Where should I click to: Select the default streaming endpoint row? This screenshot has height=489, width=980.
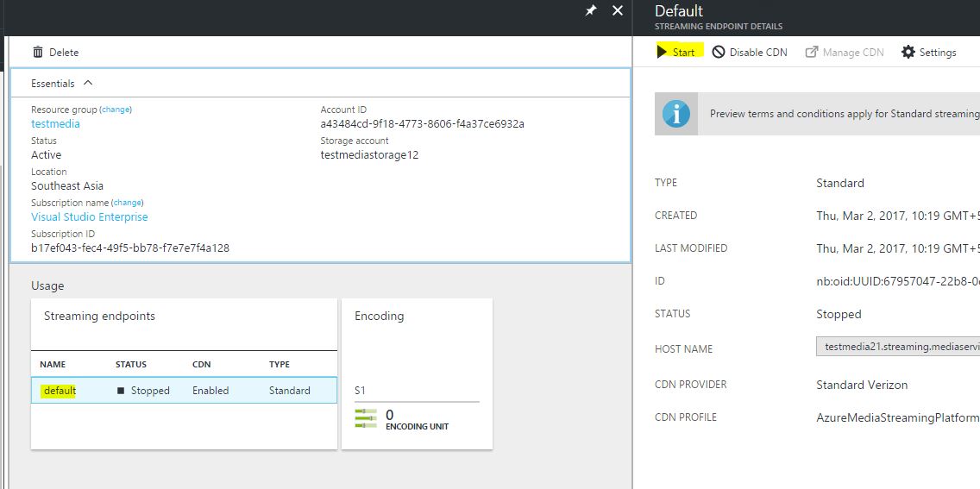click(184, 390)
